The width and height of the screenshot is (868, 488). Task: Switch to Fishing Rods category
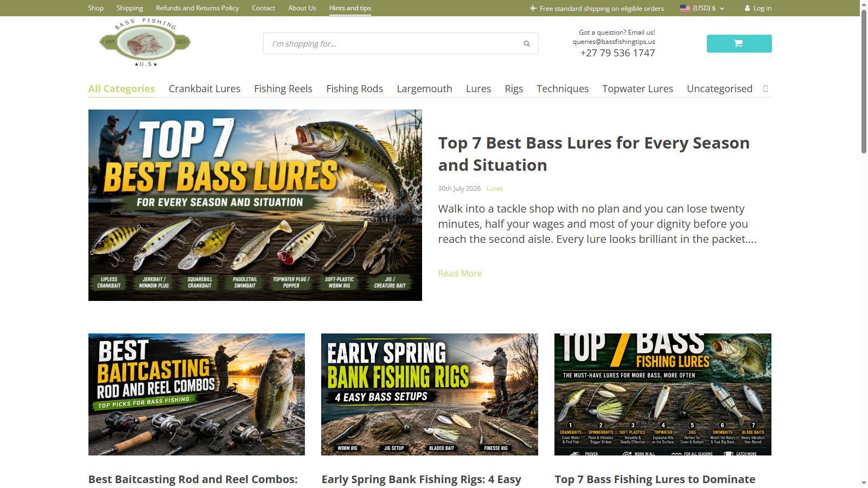(x=355, y=88)
